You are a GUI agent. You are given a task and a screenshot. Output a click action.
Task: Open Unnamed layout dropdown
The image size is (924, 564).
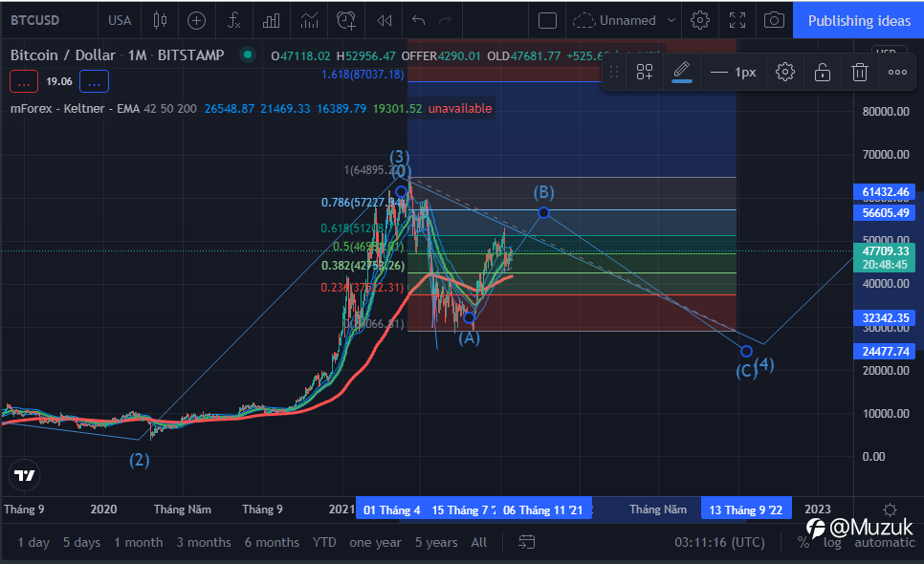tap(624, 21)
